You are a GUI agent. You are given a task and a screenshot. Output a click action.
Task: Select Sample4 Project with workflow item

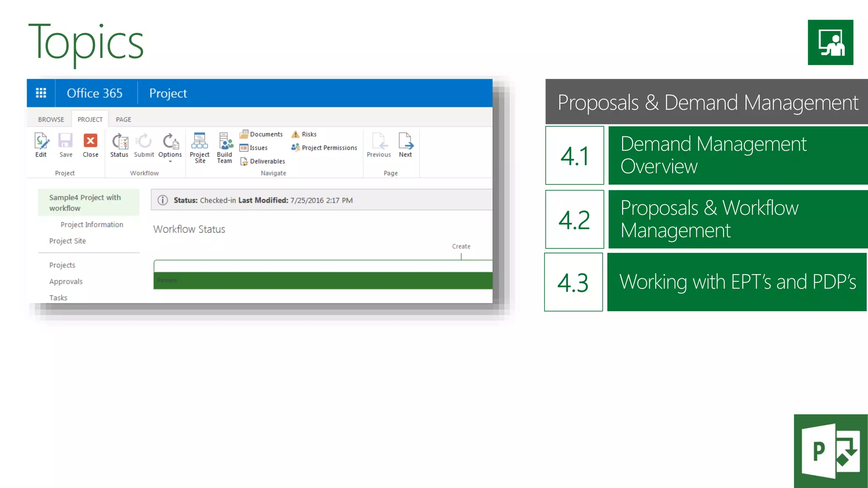89,202
